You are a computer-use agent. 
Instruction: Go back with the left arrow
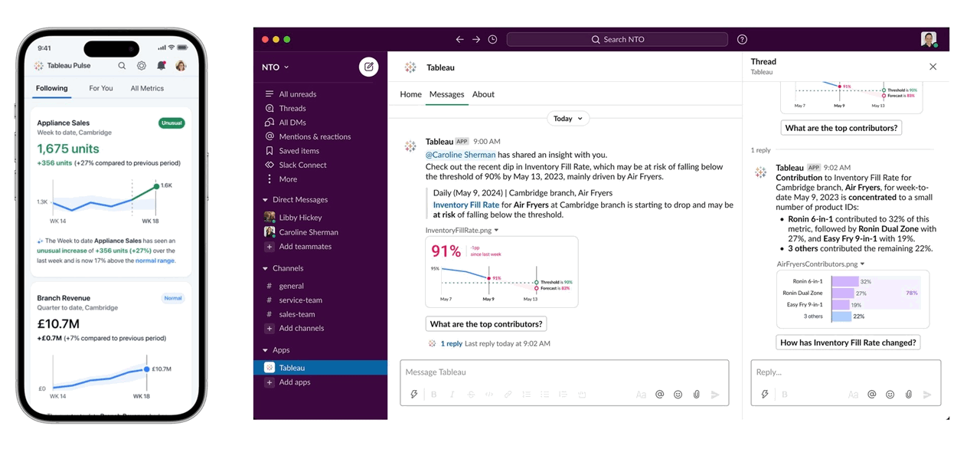(459, 40)
